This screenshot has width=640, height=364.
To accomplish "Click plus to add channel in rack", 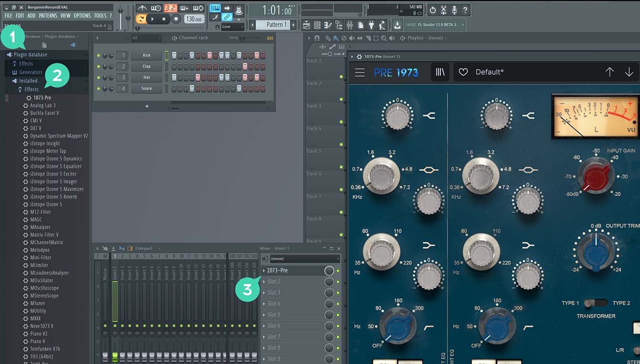I will coord(147,106).
